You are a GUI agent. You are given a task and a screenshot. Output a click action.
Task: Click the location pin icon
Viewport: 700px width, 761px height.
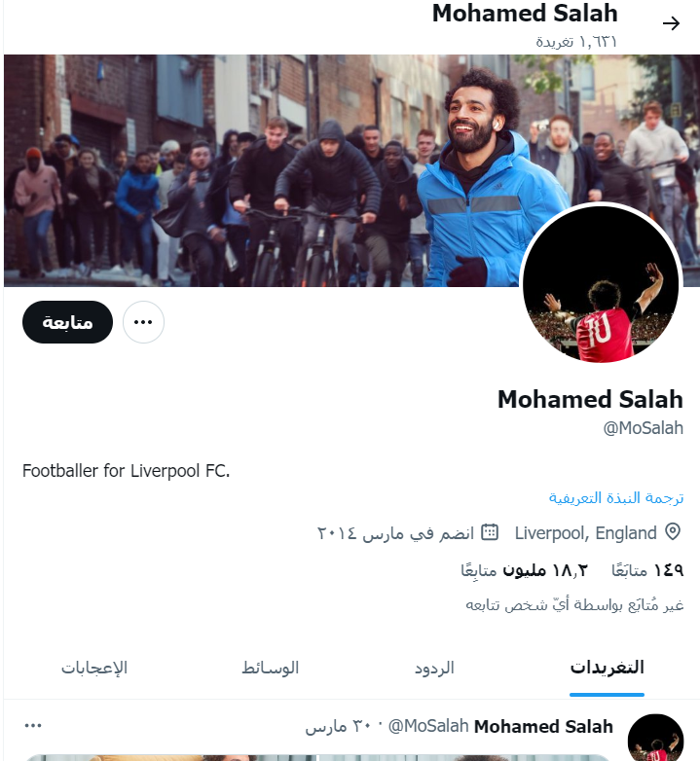click(673, 532)
